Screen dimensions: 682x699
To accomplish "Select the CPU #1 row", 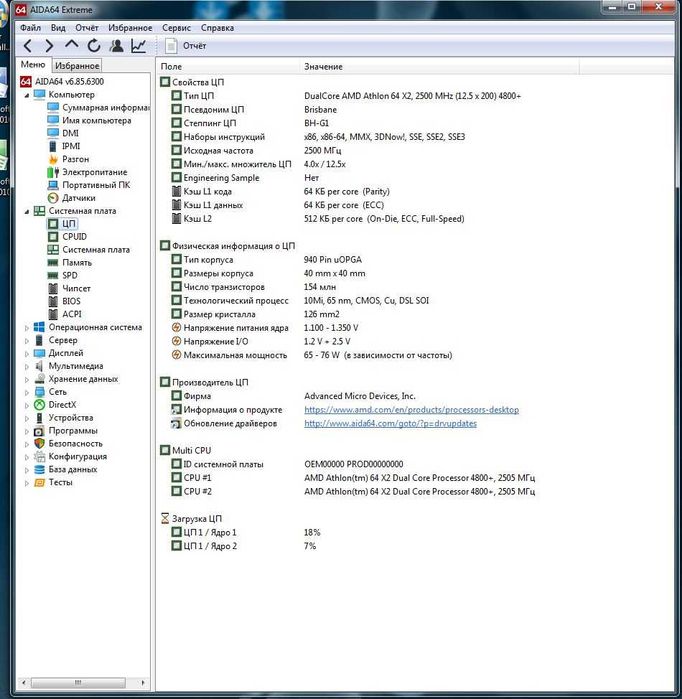I will (353, 478).
